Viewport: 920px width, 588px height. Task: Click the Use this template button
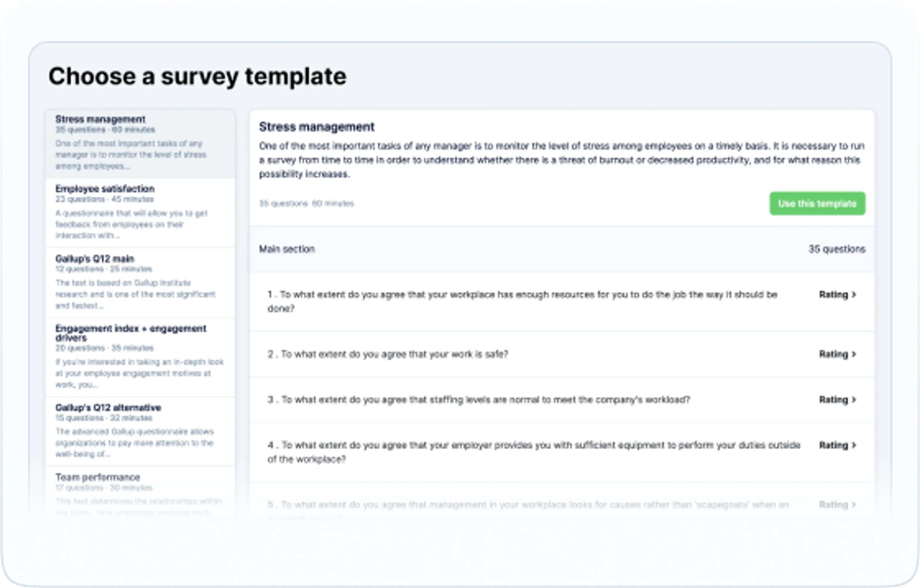[817, 204]
